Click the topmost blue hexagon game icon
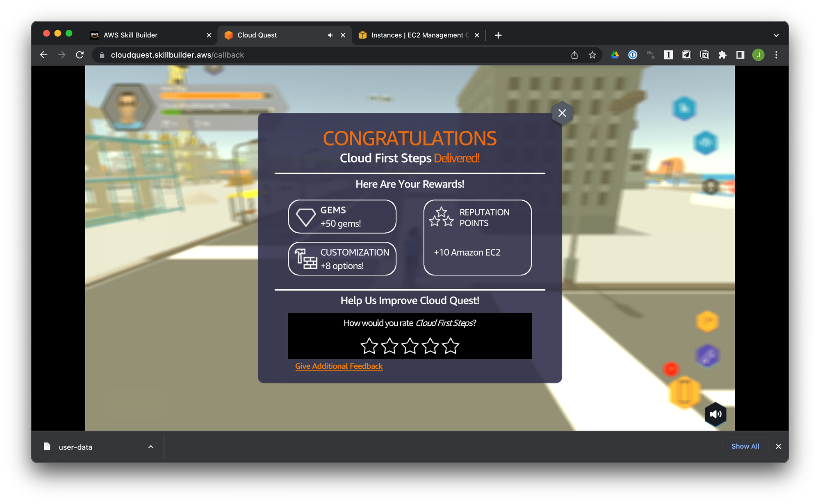Screen dimensions: 820x504 pyautogui.click(x=684, y=108)
